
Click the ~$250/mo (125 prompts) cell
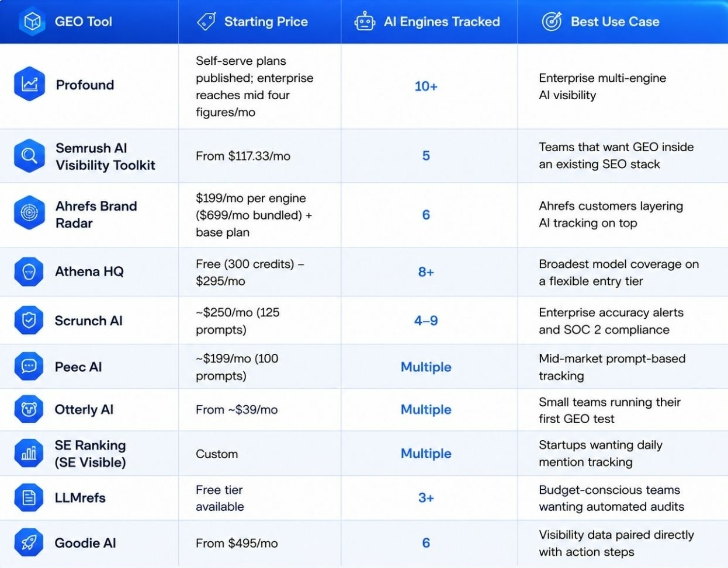237,320
